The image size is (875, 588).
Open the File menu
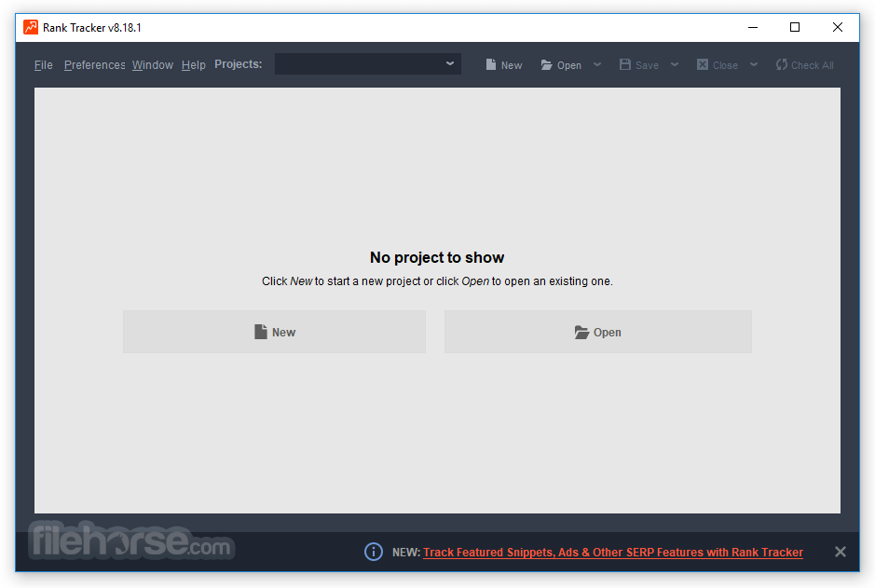pos(44,64)
